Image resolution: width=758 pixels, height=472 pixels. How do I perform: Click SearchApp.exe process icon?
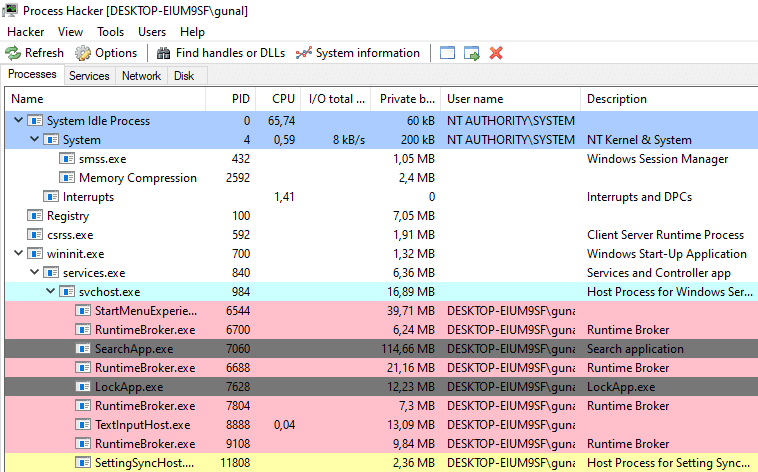83,349
